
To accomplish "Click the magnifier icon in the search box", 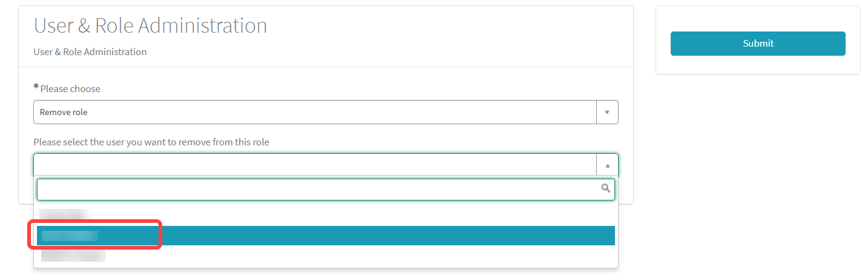I will coord(605,189).
